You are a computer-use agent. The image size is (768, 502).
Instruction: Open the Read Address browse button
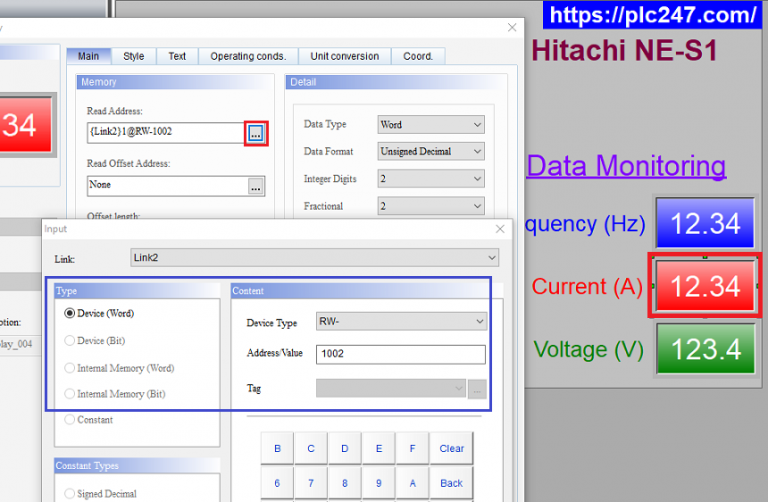tap(256, 133)
